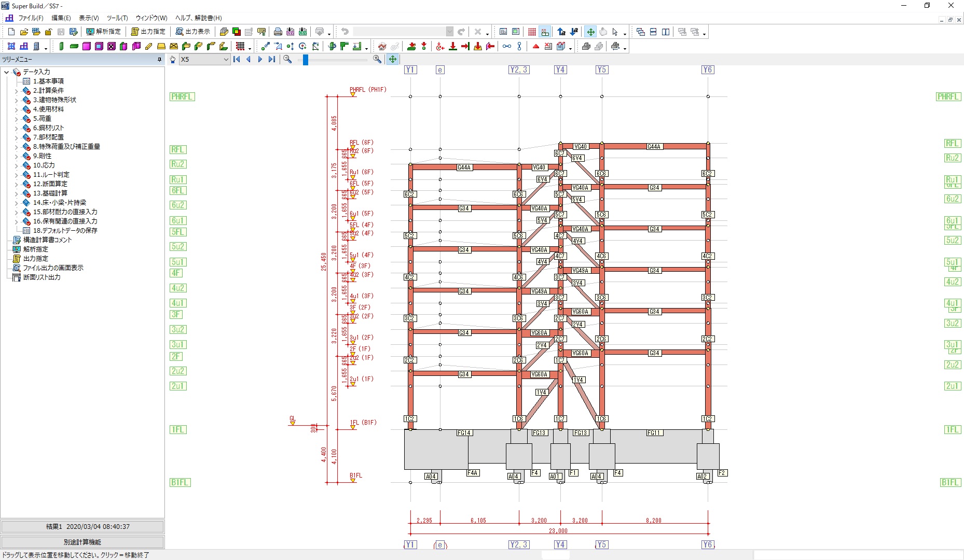Expand the 16.保有関連の直接入力 node
Image resolution: width=964 pixels, height=560 pixels.
pyautogui.click(x=16, y=221)
